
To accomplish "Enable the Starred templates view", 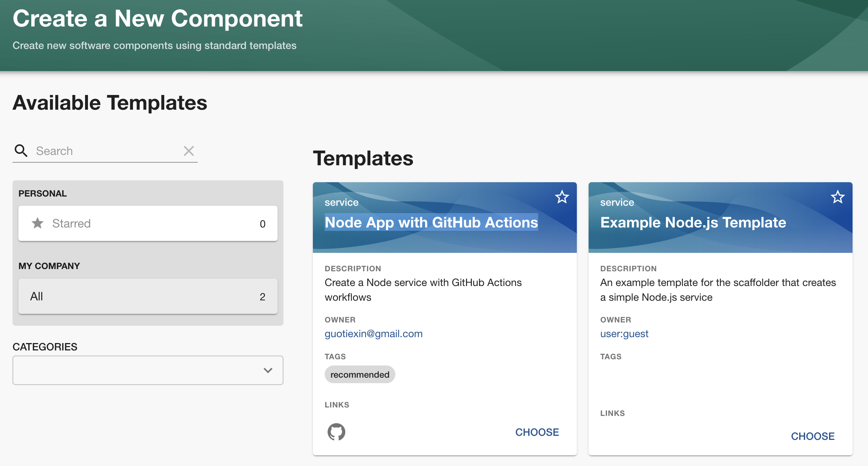I will tap(148, 223).
